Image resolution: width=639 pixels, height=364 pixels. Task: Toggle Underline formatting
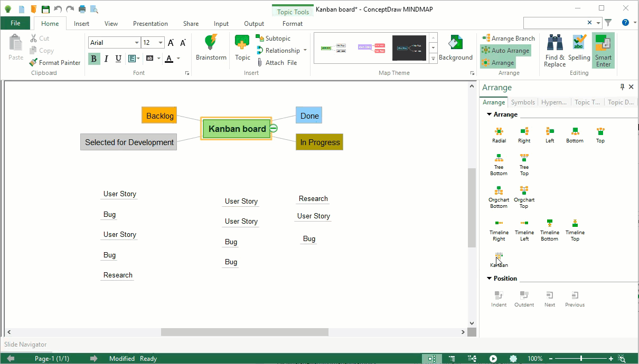[x=118, y=59]
